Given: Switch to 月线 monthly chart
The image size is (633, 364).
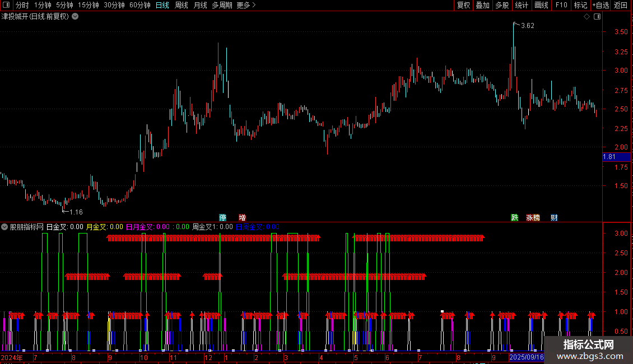Looking at the screenshot, I should click(200, 5).
